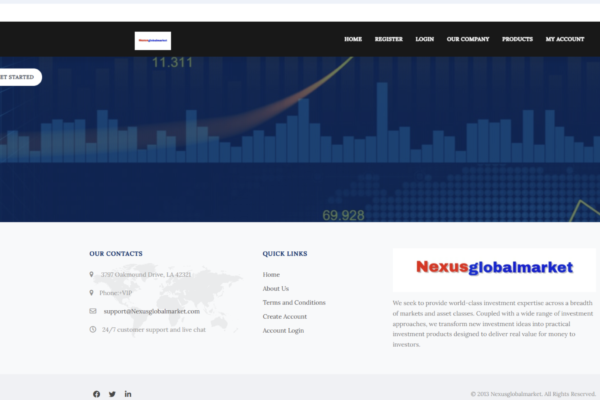Follow the About Us quick link
The height and width of the screenshot is (400, 600).
coord(276,289)
